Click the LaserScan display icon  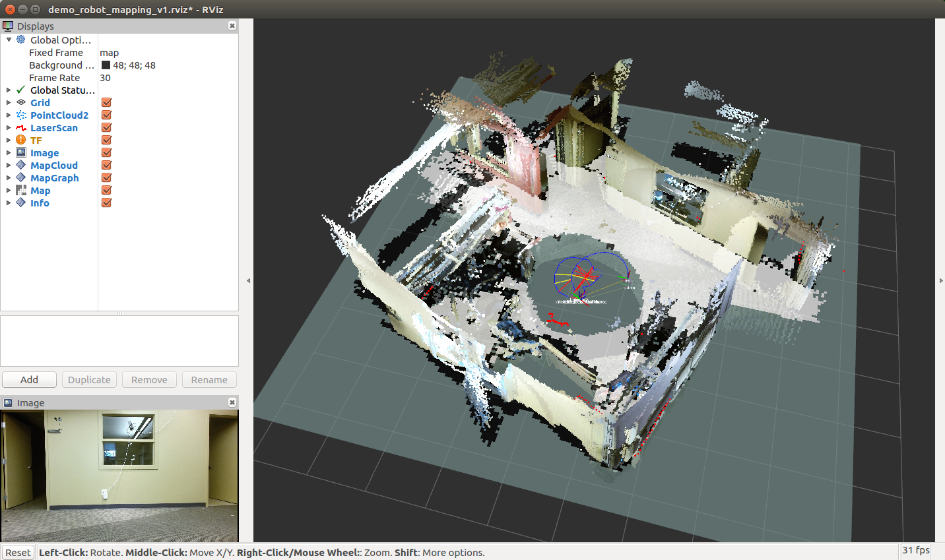point(21,127)
